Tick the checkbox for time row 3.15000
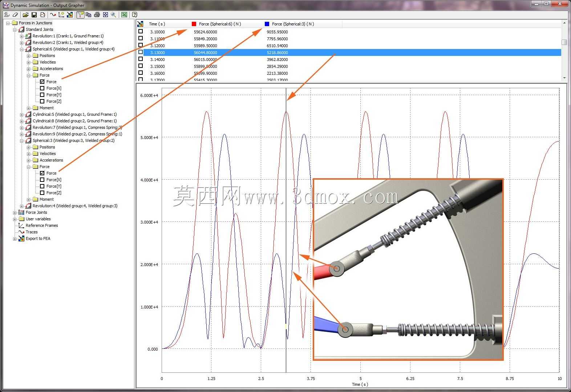This screenshot has height=392, width=571. click(141, 66)
